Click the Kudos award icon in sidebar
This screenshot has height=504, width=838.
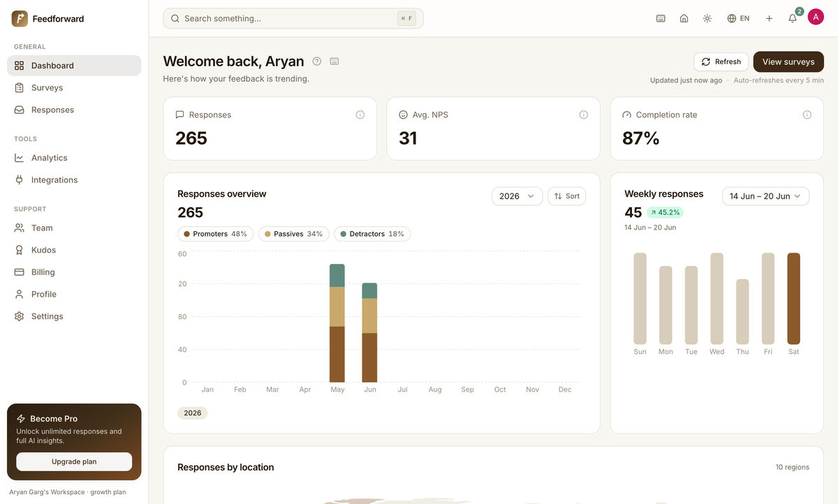[x=20, y=250]
